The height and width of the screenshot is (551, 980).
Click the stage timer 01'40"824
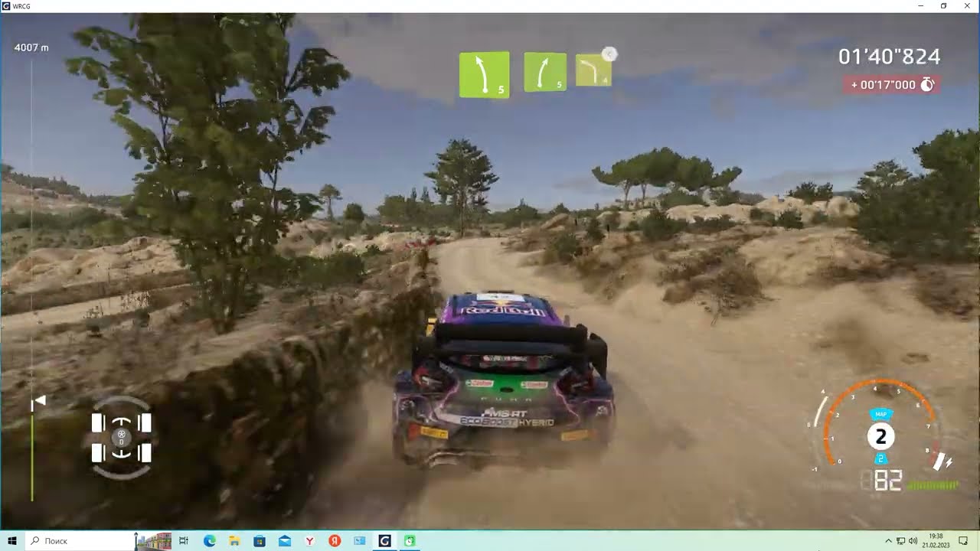(889, 57)
